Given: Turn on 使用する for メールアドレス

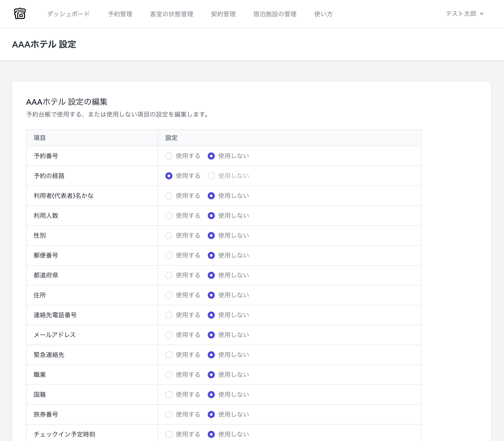Looking at the screenshot, I should pyautogui.click(x=169, y=335).
